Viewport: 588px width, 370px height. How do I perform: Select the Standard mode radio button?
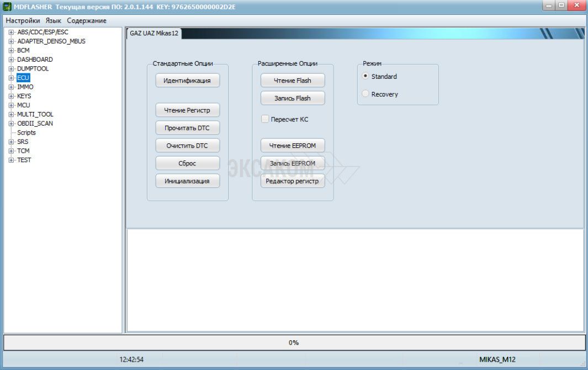click(x=365, y=76)
